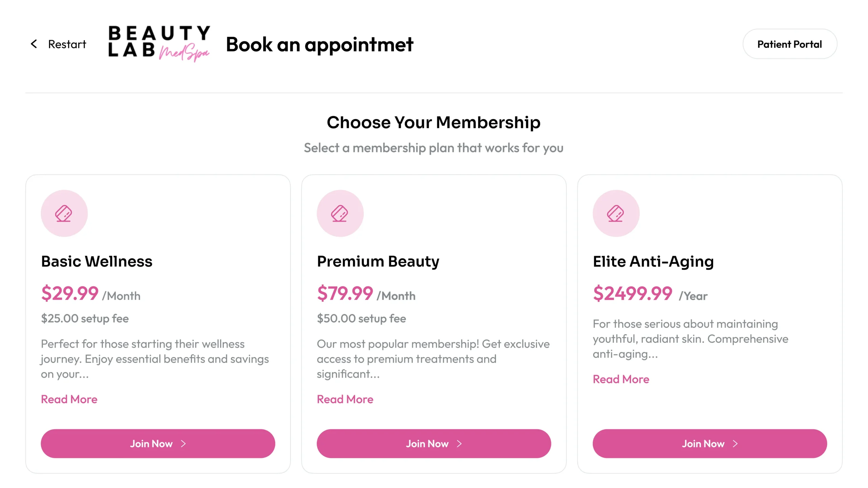Join the Elite Anti-Aging membership
Screen dimensions: 868x488
703,444
